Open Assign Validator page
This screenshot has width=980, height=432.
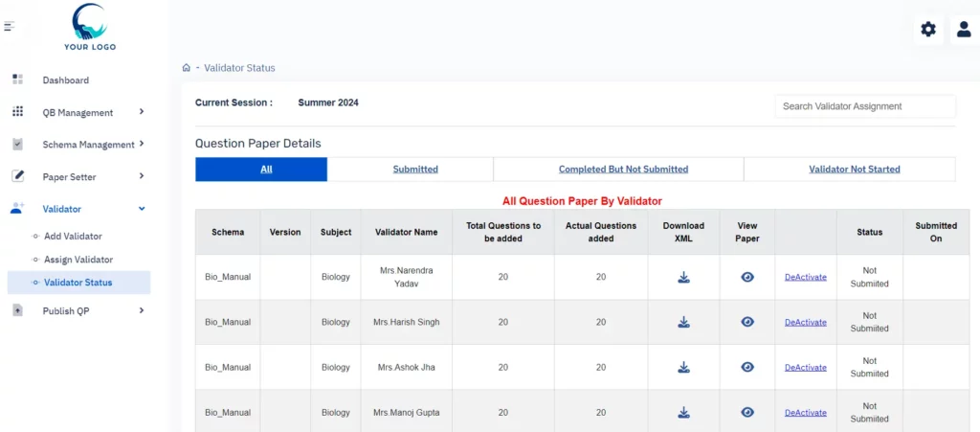78,260
